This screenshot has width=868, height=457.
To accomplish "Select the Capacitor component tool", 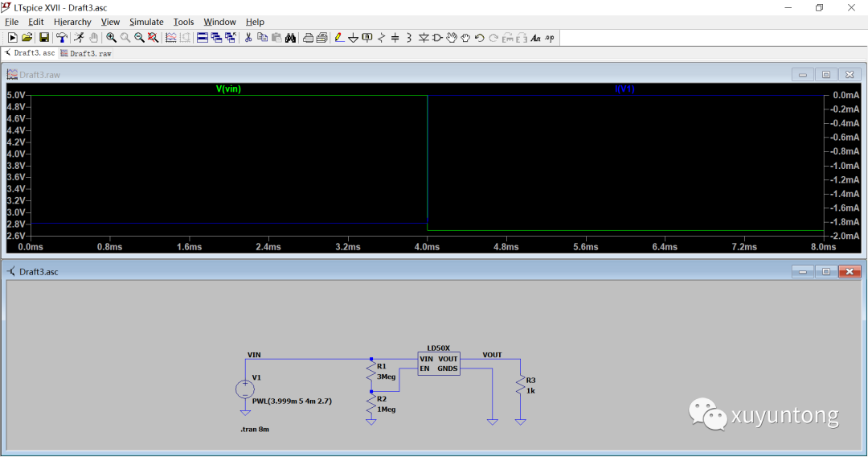I will click(x=395, y=38).
